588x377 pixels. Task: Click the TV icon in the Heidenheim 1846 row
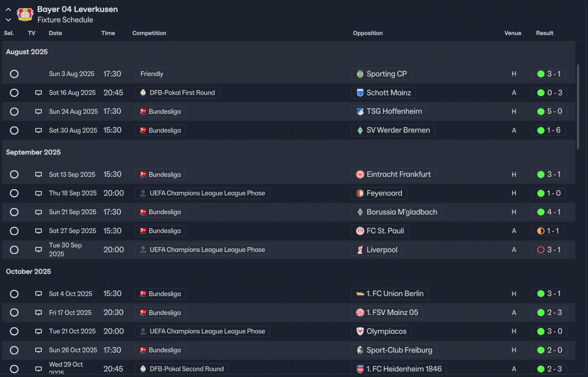(39, 369)
